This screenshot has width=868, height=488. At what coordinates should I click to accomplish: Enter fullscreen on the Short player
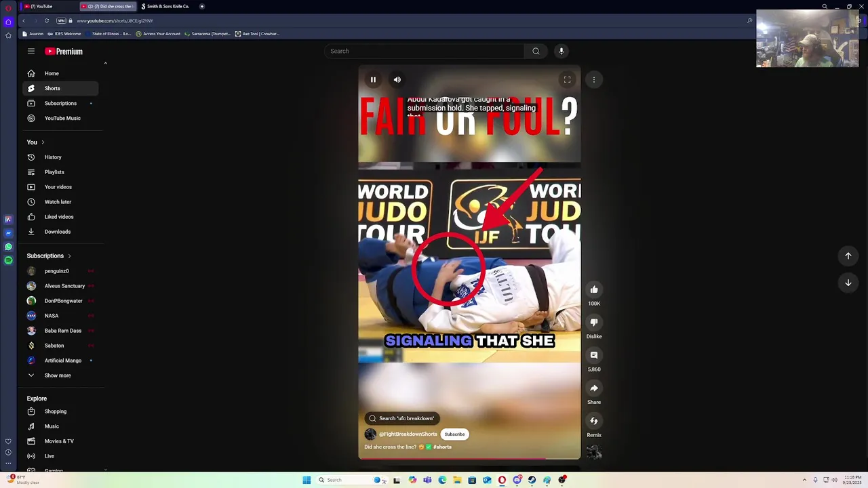click(568, 80)
